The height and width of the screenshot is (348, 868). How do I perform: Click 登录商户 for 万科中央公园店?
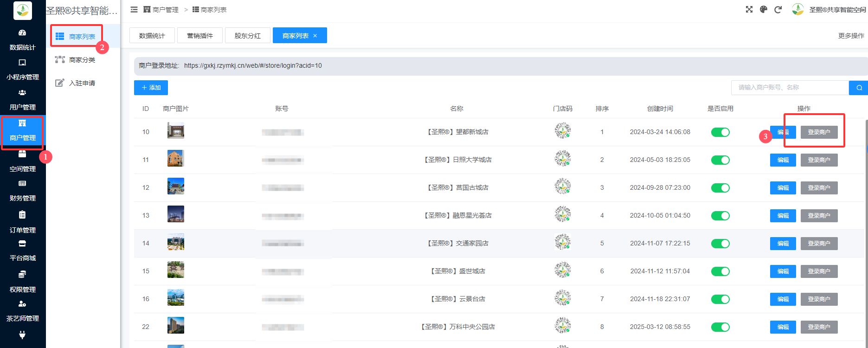[x=819, y=327]
